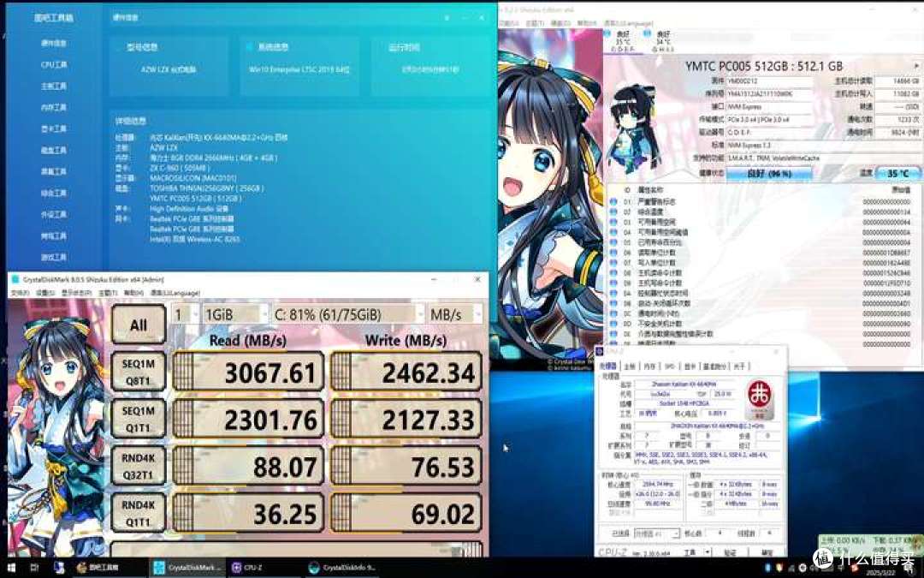The image size is (924, 578).
Task: Click the next-disk arrow beside YMTC PC005 title
Action: [916, 65]
